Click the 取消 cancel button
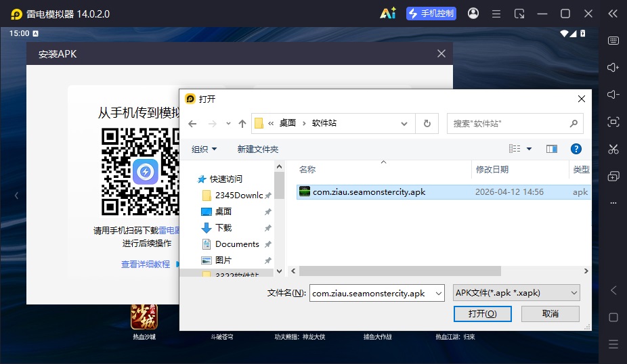Image resolution: width=627 pixels, height=364 pixels. (550, 314)
